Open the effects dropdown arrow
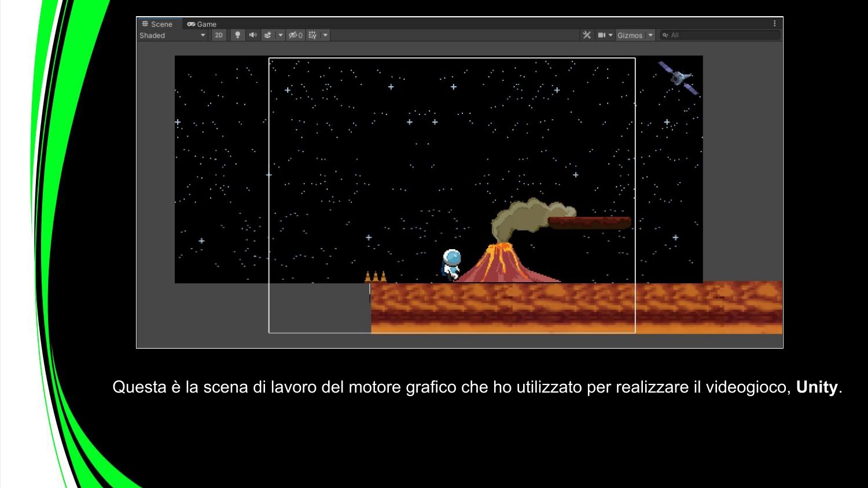Screen dimensions: 868x488 coord(281,35)
